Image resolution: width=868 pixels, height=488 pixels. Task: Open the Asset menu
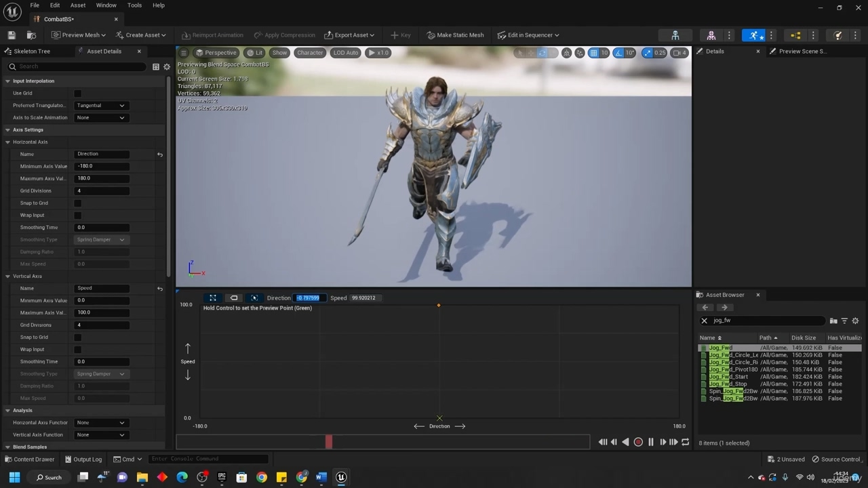(x=78, y=5)
